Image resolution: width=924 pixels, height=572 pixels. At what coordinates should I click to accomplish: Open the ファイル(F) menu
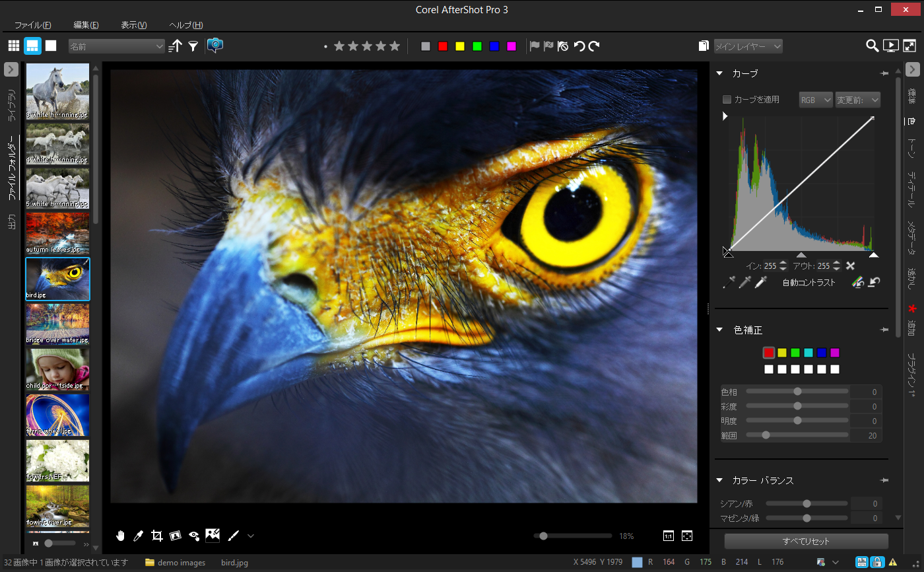(33, 25)
